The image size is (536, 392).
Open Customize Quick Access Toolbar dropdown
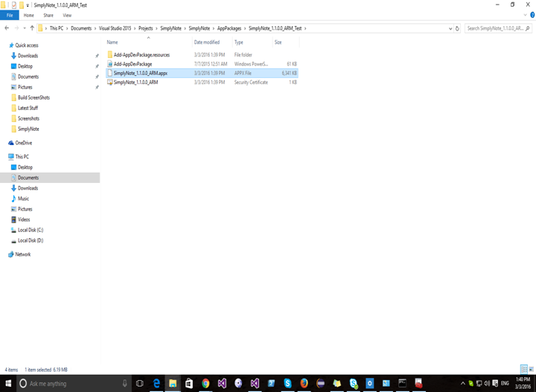[28, 5]
